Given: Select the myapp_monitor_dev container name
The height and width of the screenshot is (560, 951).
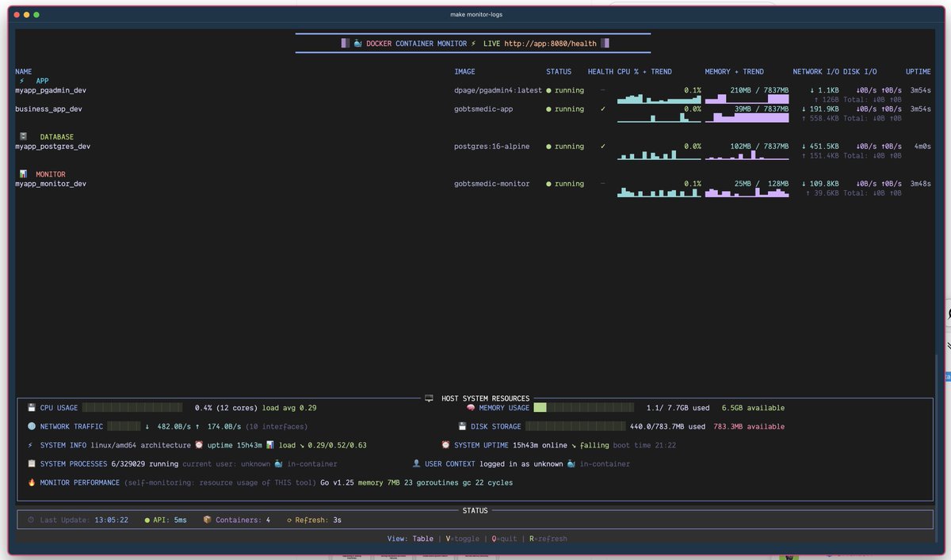Looking at the screenshot, I should click(x=51, y=184).
